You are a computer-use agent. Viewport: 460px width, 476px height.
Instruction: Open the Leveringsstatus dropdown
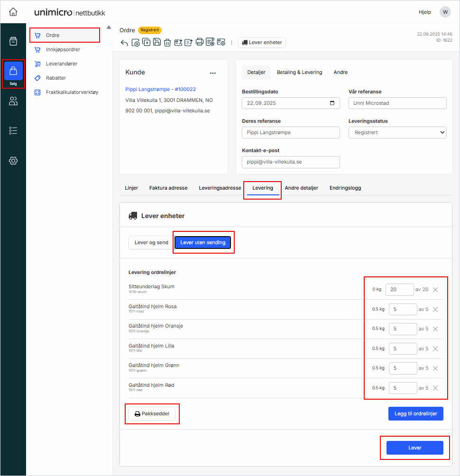click(x=397, y=133)
